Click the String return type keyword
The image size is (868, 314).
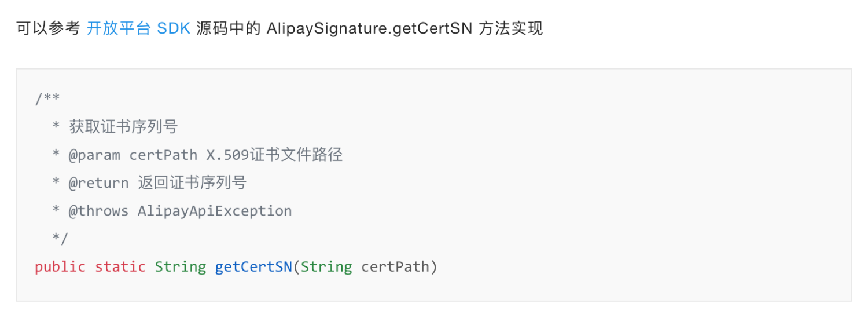click(x=181, y=266)
